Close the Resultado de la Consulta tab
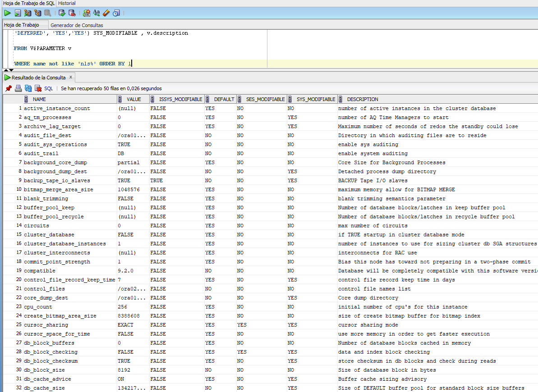Screen dimensions: 538x392 (x=70, y=77)
